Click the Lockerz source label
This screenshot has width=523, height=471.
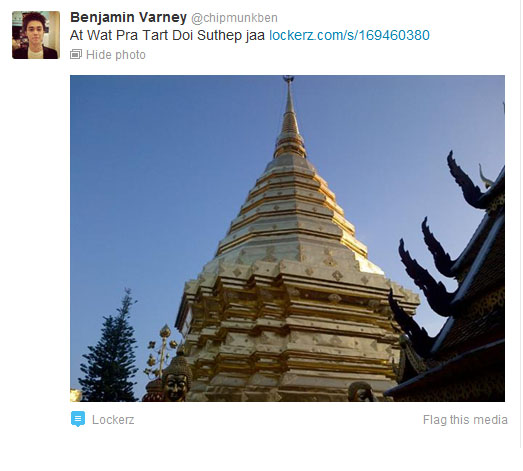[113, 420]
